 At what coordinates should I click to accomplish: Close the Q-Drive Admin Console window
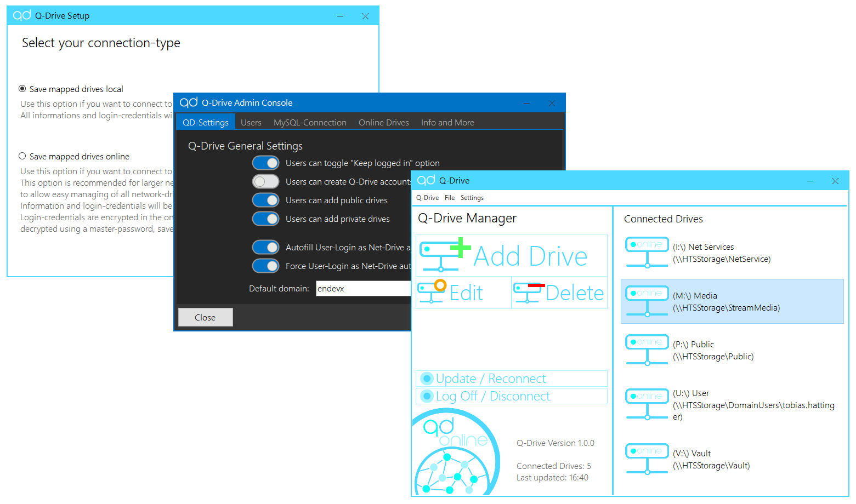(552, 103)
